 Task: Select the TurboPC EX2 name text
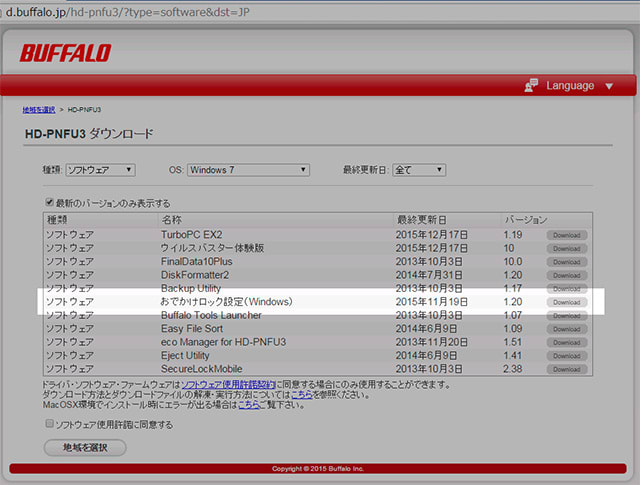coord(191,235)
